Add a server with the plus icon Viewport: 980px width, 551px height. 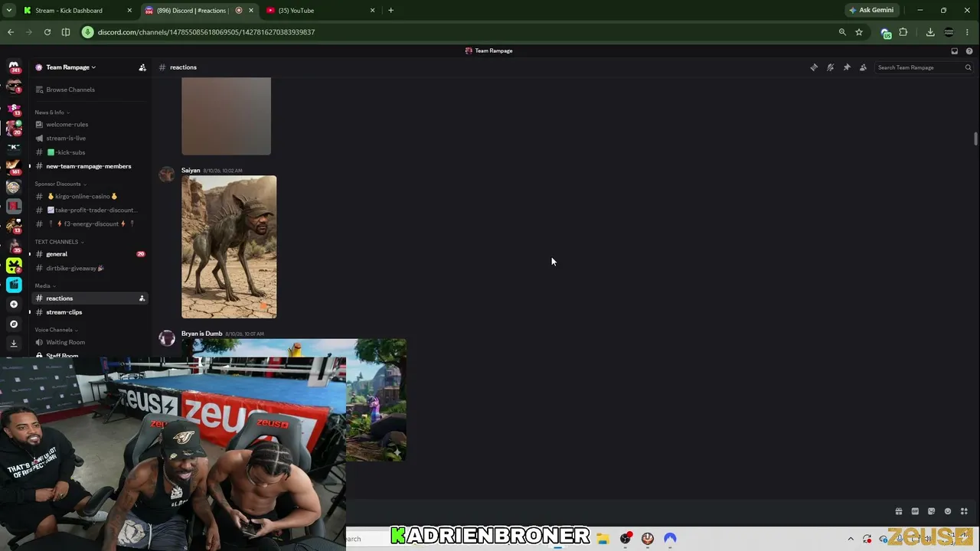[14, 304]
